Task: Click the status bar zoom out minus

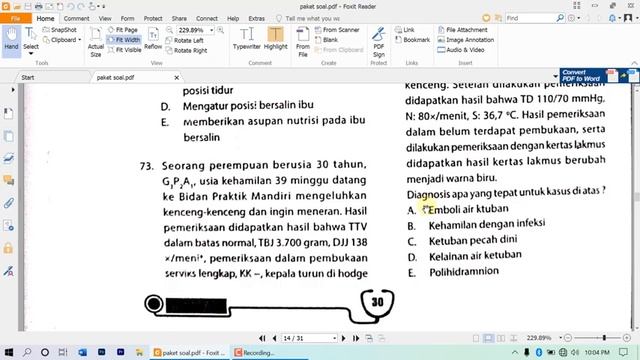Action: click(x=568, y=338)
